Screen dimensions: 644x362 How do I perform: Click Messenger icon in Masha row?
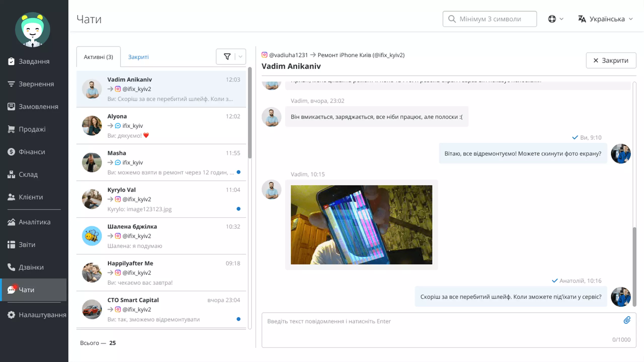(x=118, y=162)
